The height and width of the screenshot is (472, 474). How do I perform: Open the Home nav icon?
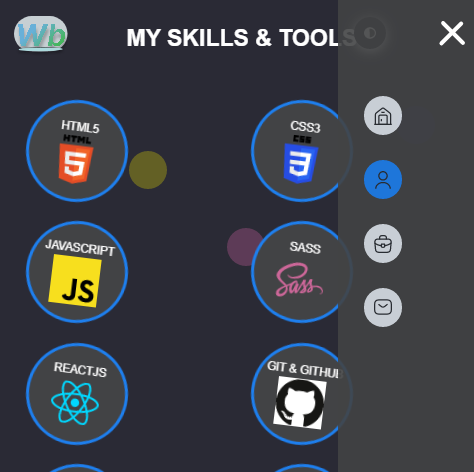tap(383, 116)
